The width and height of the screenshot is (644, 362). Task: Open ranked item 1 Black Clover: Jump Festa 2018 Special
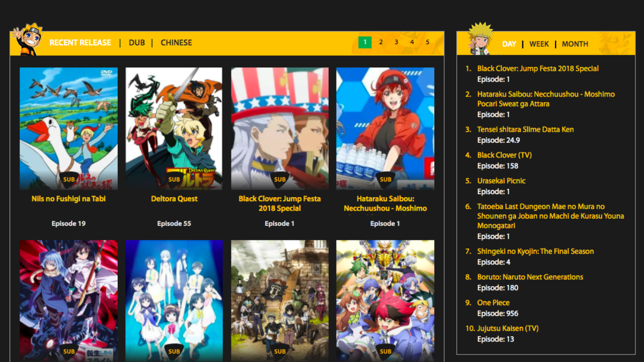coord(538,69)
